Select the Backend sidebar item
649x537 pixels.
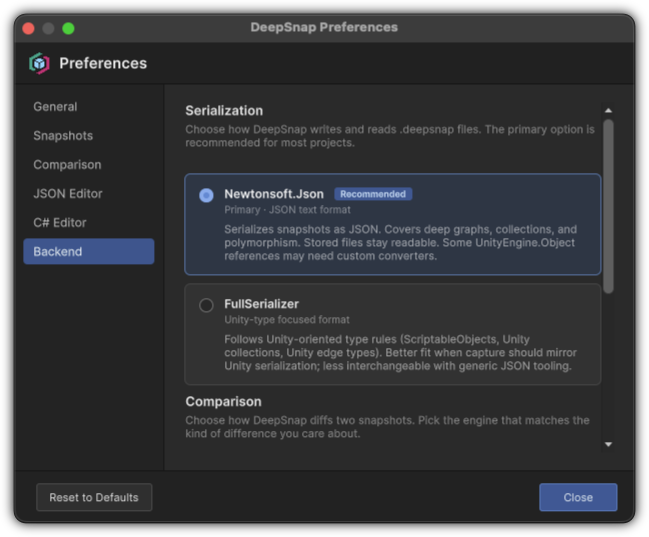(x=89, y=251)
